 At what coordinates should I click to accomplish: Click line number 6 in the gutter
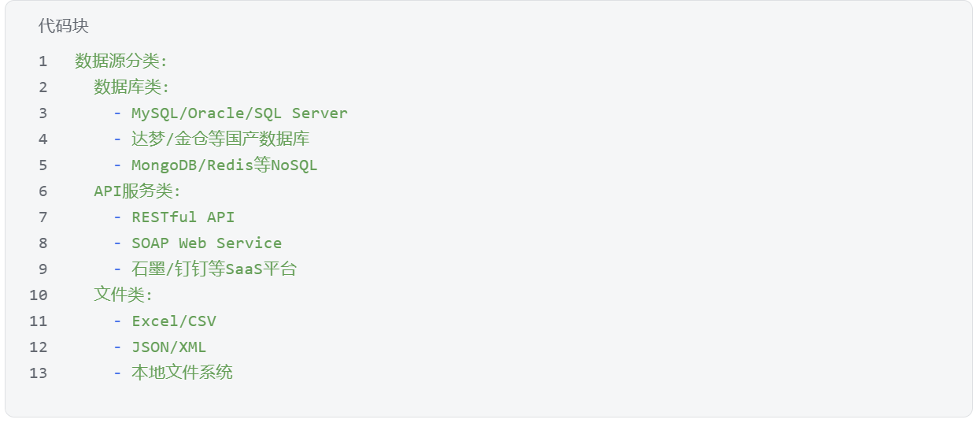pos(43,191)
